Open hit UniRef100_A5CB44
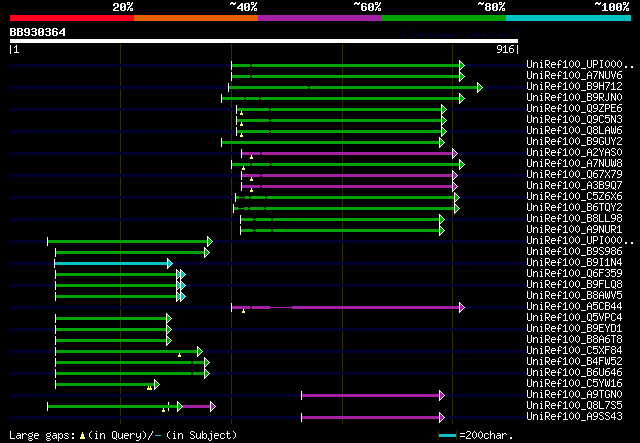Image resolution: width=640 pixels, height=443 pixels. 574,307
